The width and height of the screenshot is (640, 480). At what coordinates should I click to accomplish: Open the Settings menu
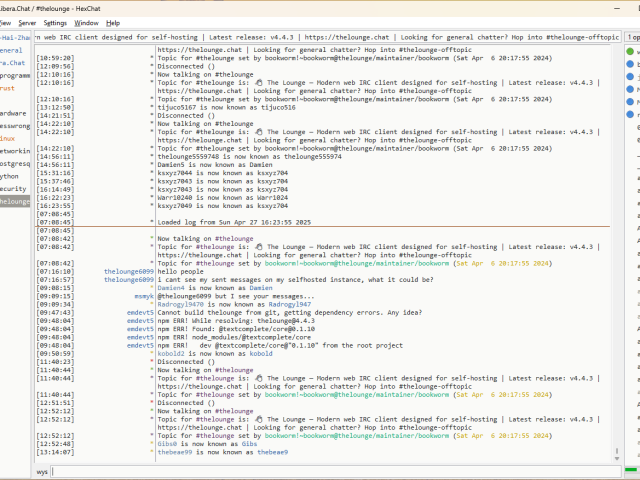click(56, 22)
